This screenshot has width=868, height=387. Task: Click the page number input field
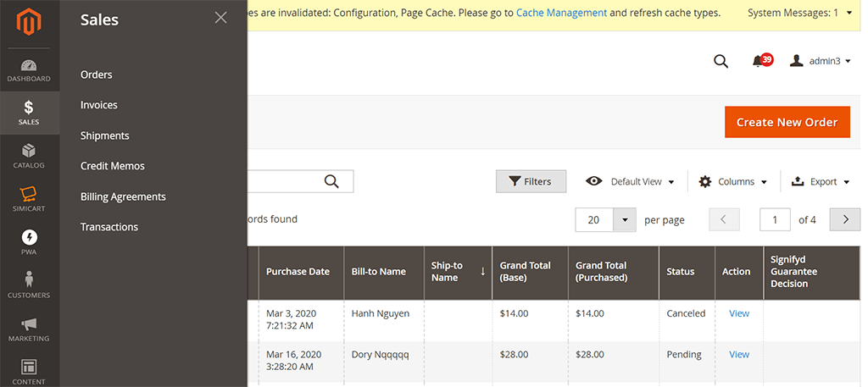775,219
